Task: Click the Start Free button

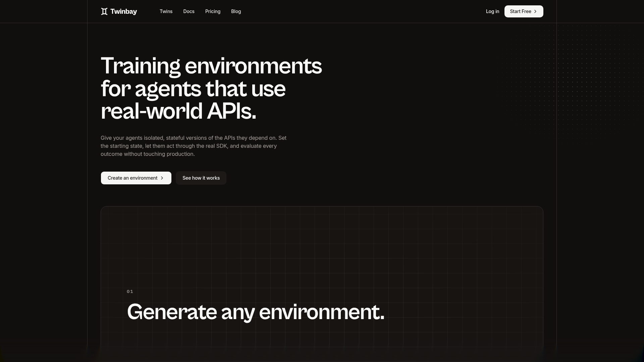Action: 524,11
